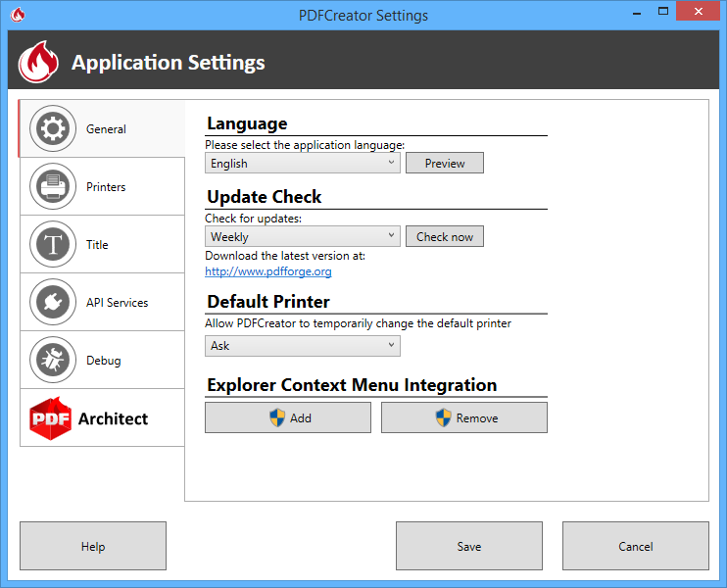Click the Printers printer icon
Screen dimensions: 727x588
pyautogui.click(x=53, y=186)
